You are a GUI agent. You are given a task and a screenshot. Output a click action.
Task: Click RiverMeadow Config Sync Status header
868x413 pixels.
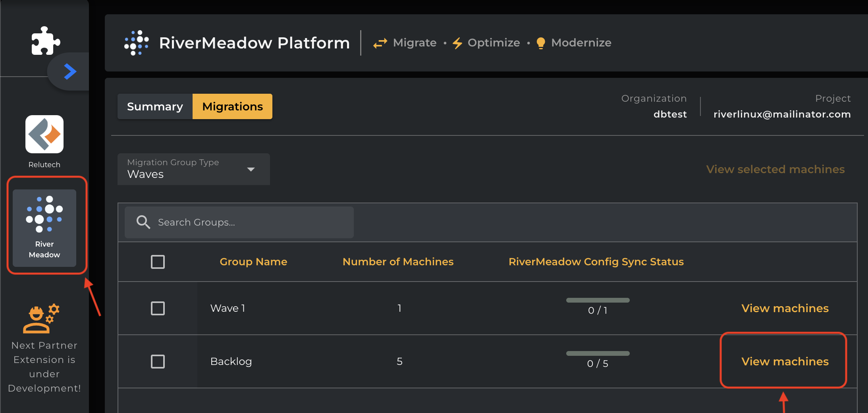[596, 262]
